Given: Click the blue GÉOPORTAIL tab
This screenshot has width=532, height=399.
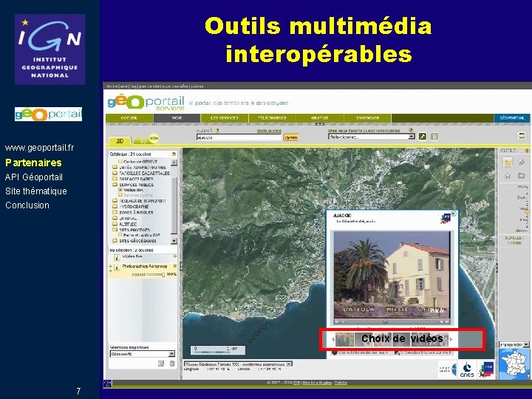Looking at the screenshot, I should (512, 117).
